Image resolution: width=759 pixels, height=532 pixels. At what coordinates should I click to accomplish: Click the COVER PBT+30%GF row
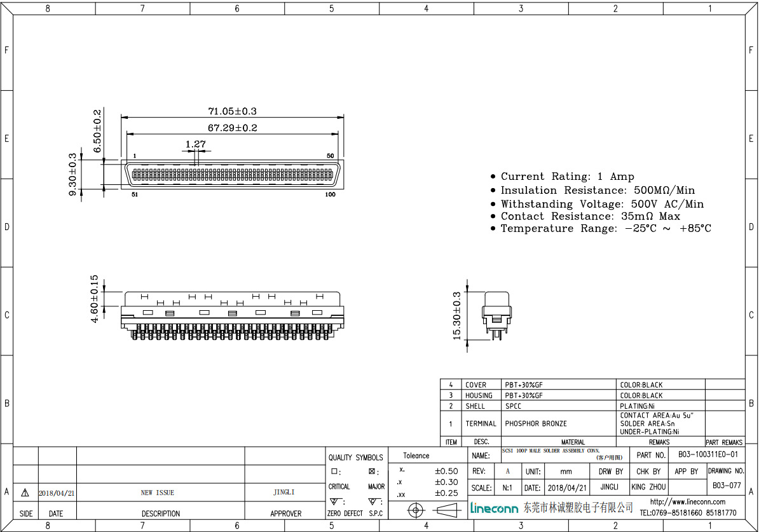click(509, 385)
